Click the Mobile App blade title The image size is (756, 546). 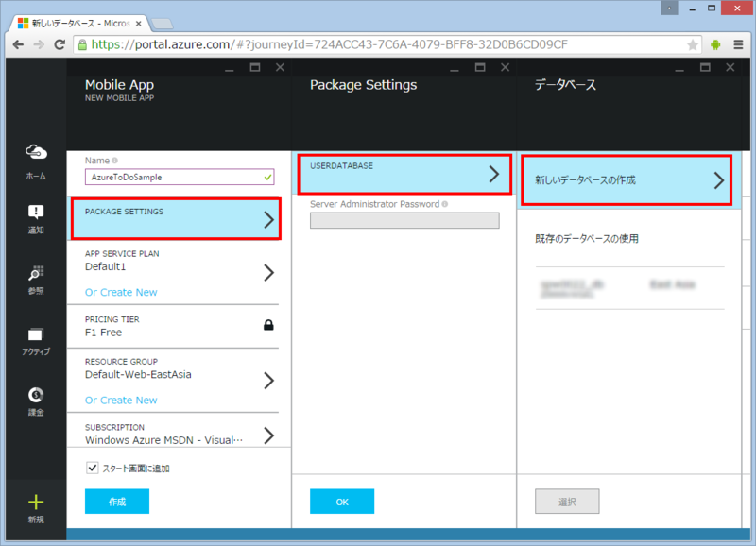(120, 85)
